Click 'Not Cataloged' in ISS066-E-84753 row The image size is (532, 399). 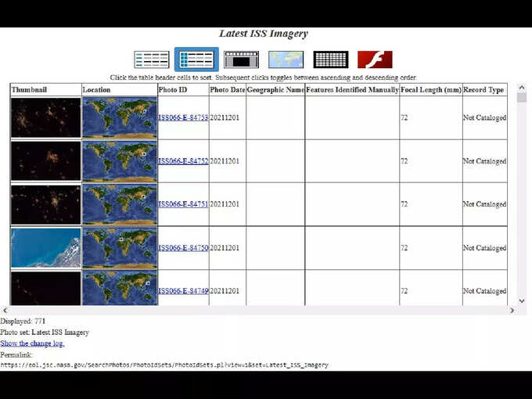coord(485,117)
